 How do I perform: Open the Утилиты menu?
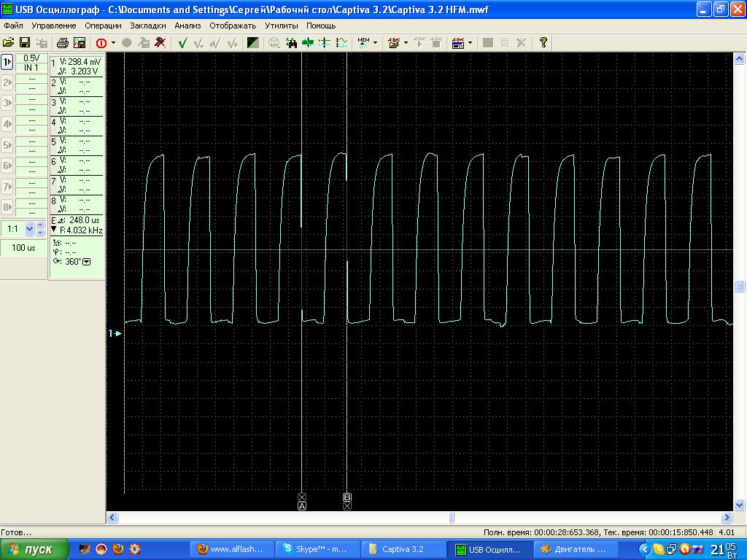coord(282,26)
